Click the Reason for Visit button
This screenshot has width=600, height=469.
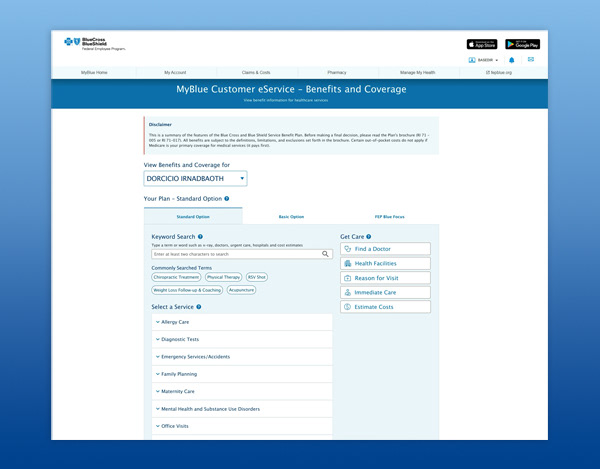(x=385, y=278)
